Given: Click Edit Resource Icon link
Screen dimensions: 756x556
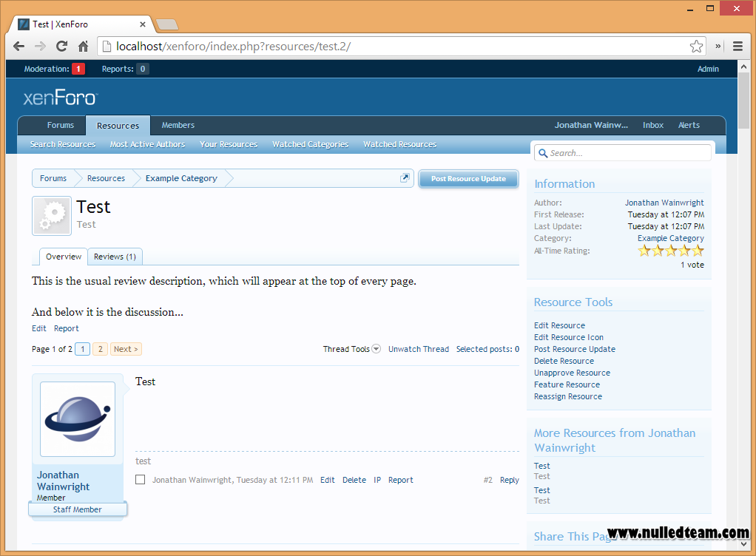Looking at the screenshot, I should tap(569, 337).
